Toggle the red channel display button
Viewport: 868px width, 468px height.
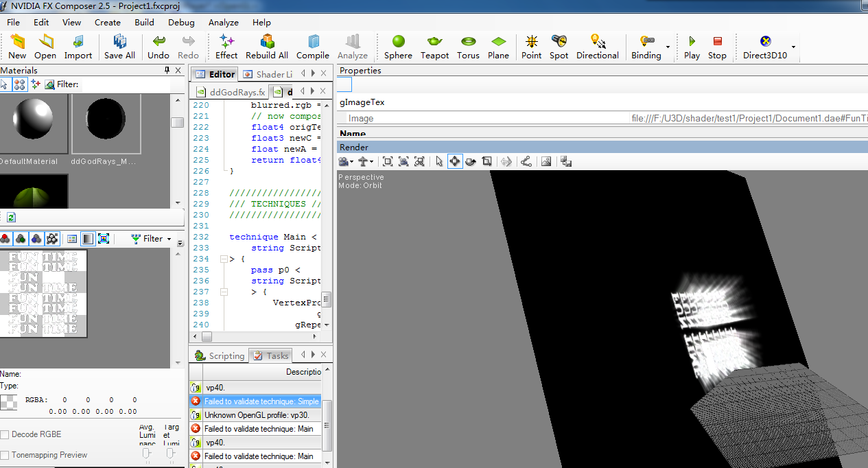click(x=5, y=239)
